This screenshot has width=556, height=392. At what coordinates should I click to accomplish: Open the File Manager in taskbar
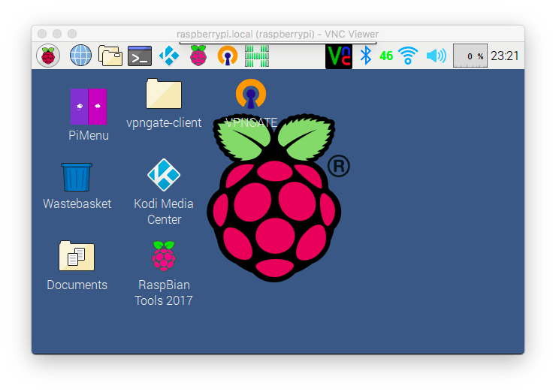point(110,56)
